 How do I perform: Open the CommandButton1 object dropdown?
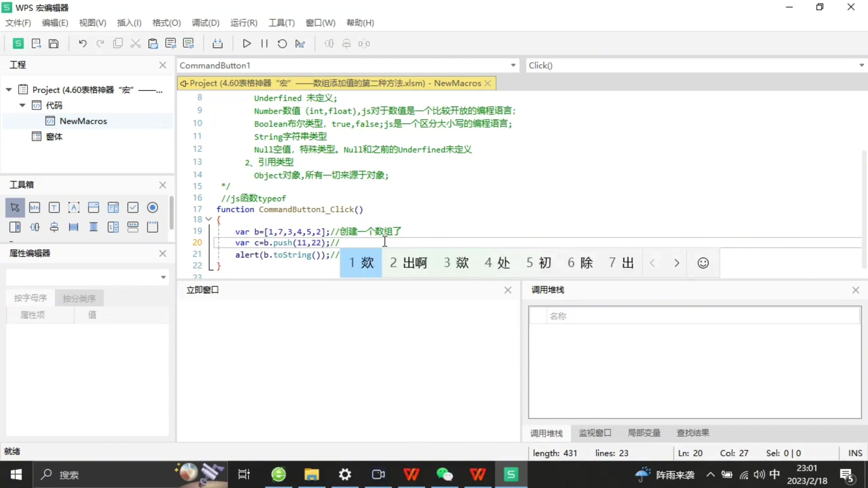[x=513, y=65]
